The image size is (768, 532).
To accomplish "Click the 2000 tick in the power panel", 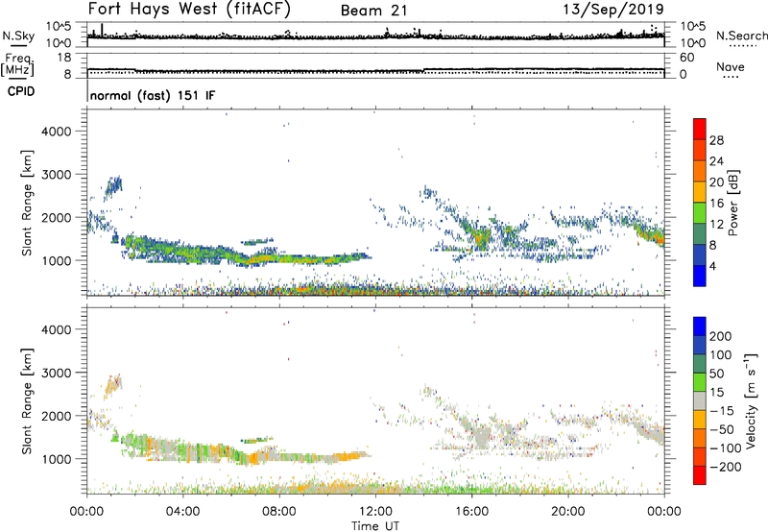I will (57, 217).
